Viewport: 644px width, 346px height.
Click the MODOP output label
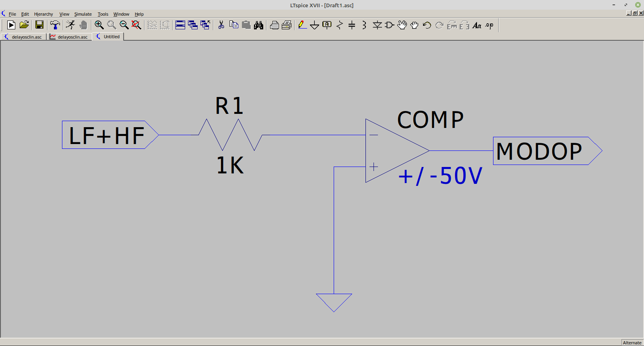coord(547,151)
